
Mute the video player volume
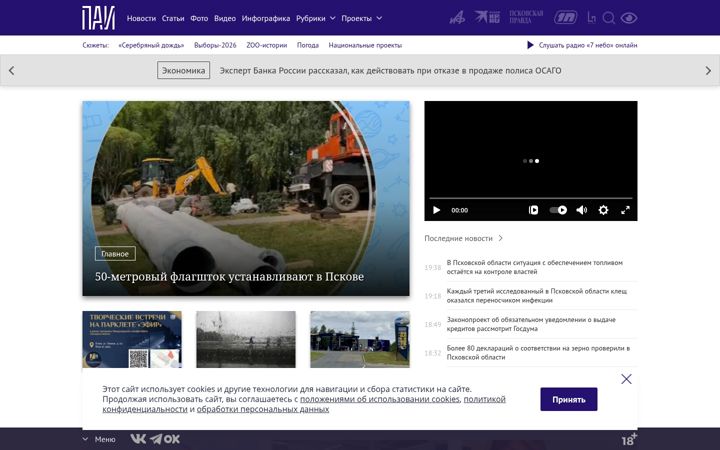(x=582, y=210)
